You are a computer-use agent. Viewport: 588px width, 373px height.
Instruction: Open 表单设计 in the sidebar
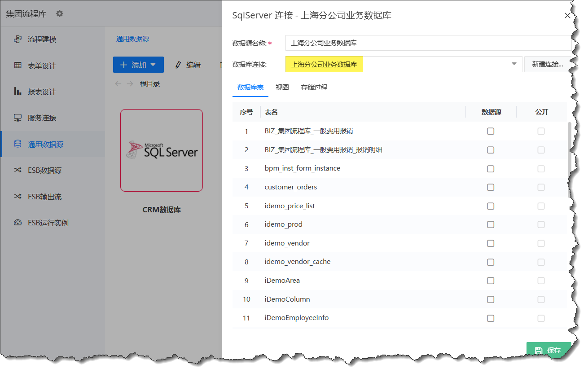(x=42, y=66)
